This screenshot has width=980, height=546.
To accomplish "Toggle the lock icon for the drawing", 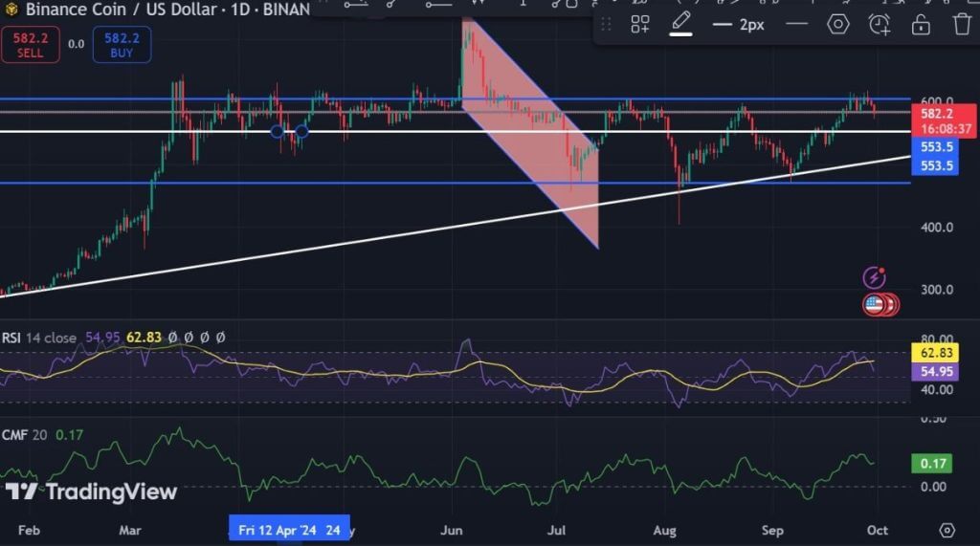I will pos(921,24).
